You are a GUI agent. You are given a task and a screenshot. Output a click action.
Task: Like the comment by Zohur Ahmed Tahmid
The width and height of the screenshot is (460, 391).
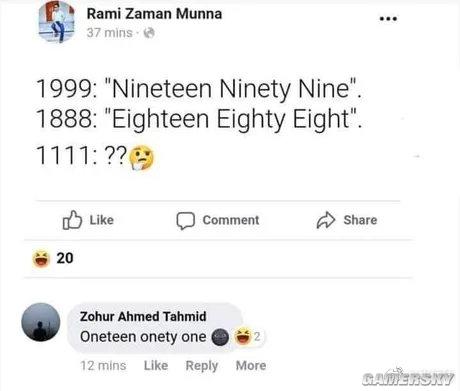pos(156,366)
